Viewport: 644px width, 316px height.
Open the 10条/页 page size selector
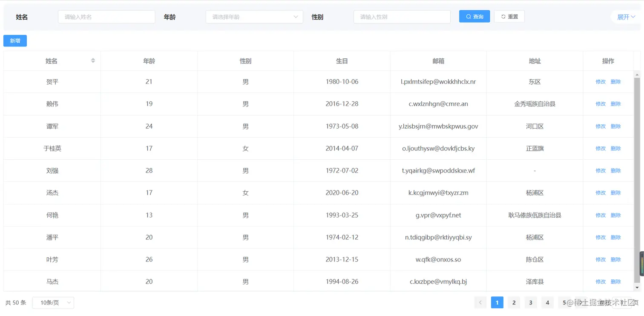[x=53, y=303]
